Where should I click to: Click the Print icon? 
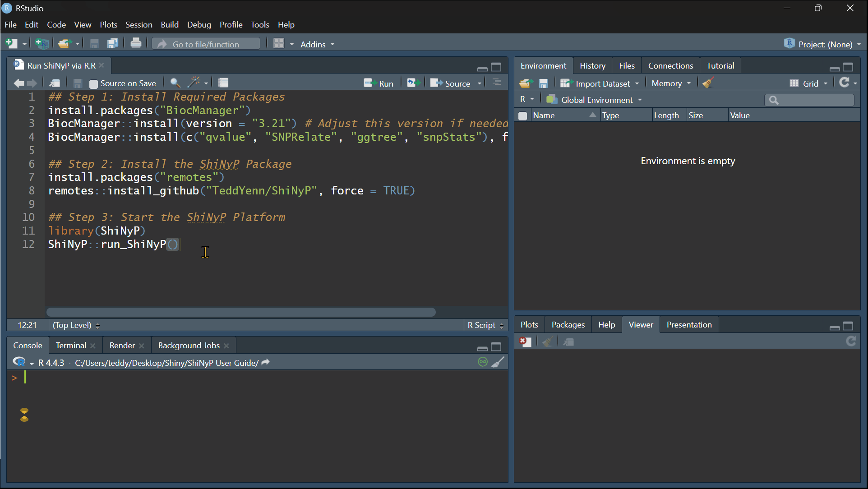pyautogui.click(x=136, y=43)
